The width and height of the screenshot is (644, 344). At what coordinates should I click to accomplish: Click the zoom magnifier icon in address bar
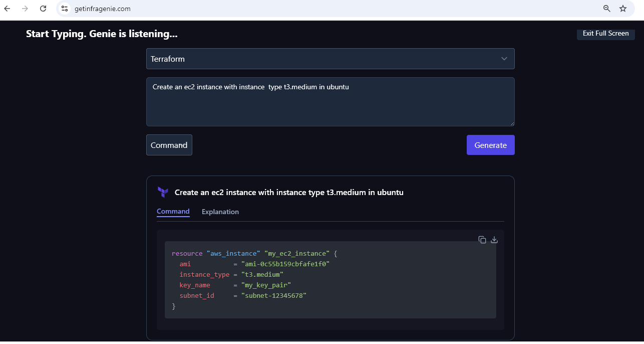pos(606,9)
